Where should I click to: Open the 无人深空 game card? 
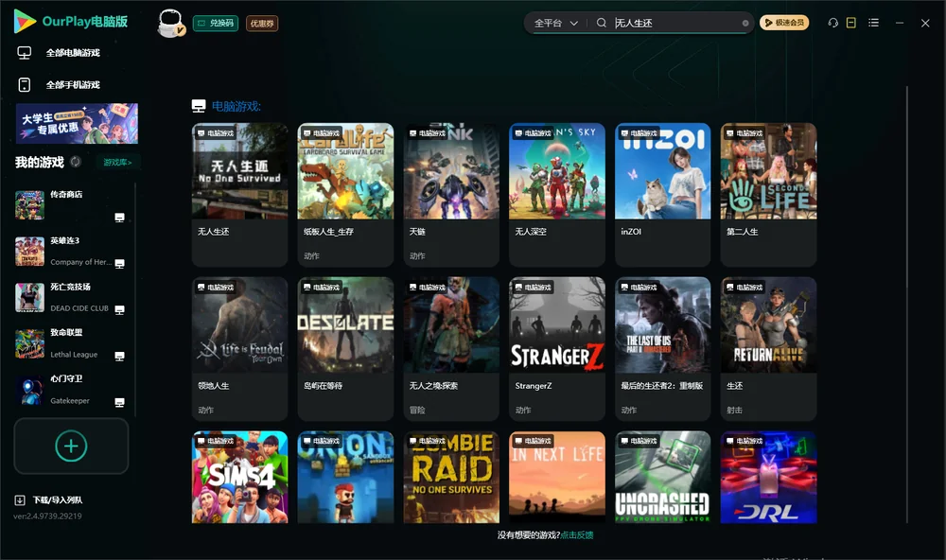557,194
